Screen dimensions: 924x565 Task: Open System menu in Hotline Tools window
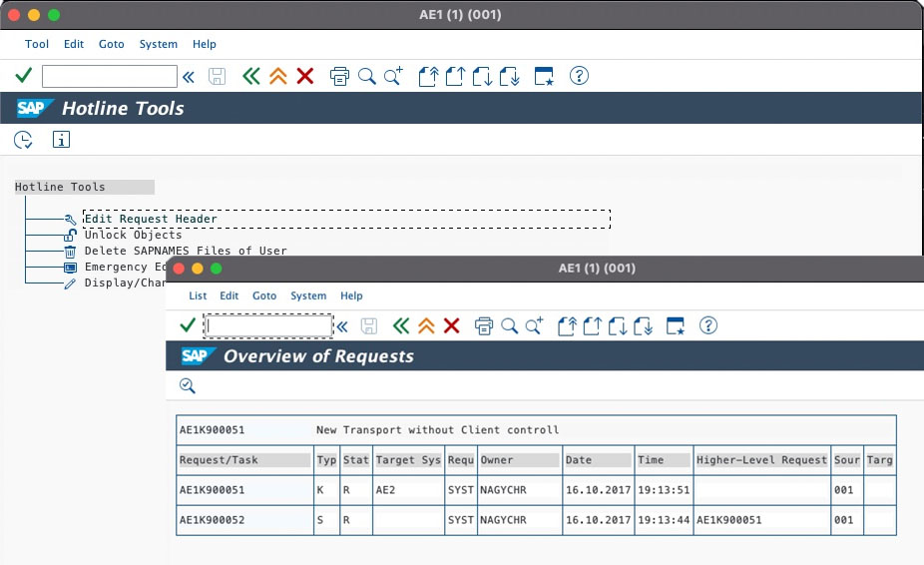pos(158,44)
